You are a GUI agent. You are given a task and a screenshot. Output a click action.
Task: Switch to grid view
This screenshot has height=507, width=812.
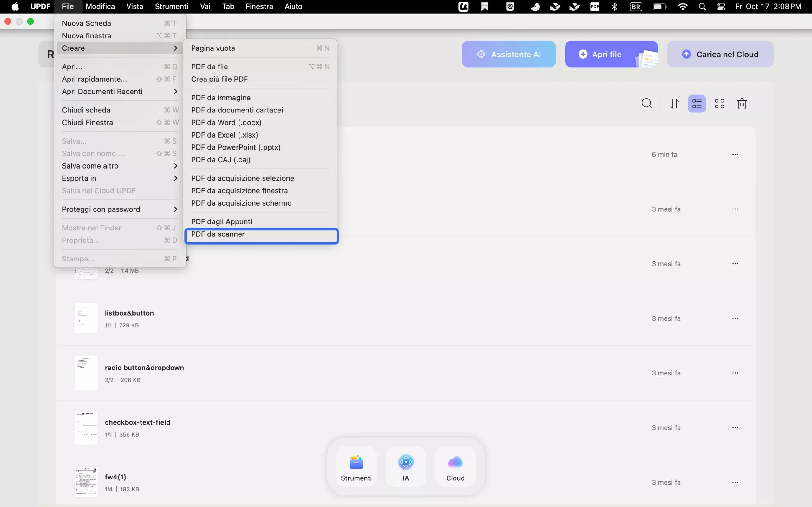click(x=719, y=103)
